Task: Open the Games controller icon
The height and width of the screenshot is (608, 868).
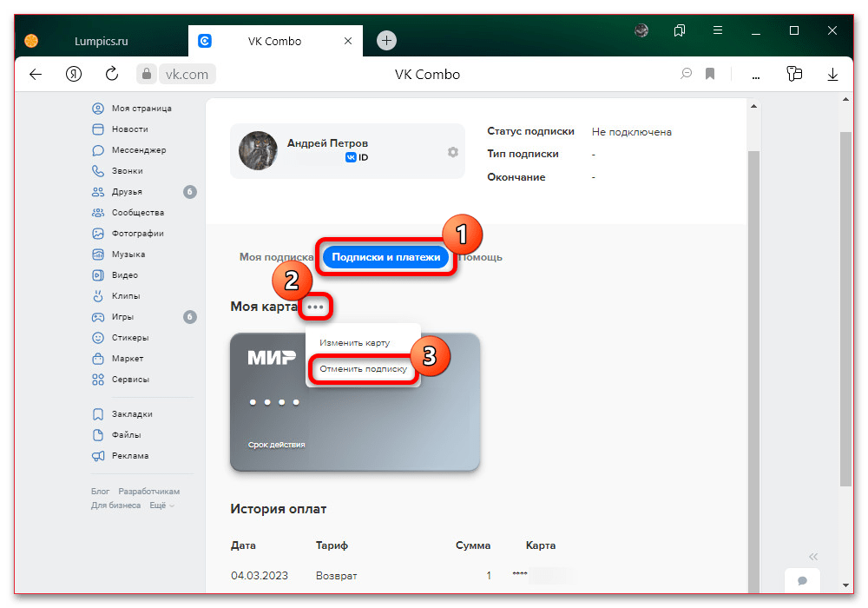Action: pos(98,317)
